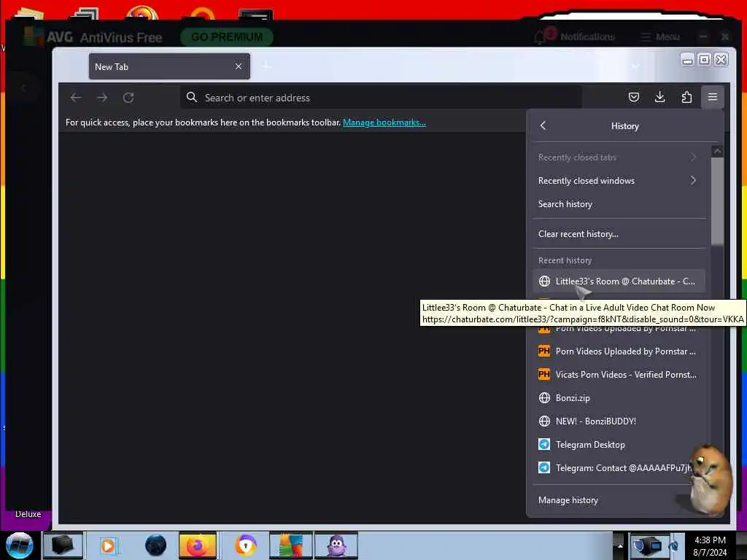The width and height of the screenshot is (747, 560).
Task: Click AVG AntiVirus Free title text
Action: coord(104,37)
